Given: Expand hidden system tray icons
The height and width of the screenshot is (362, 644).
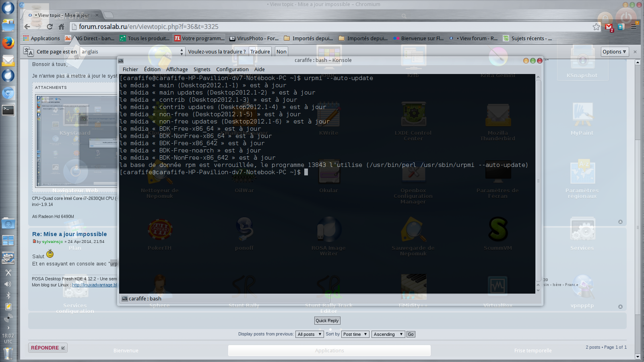Looking at the screenshot, I should click(x=8, y=328).
